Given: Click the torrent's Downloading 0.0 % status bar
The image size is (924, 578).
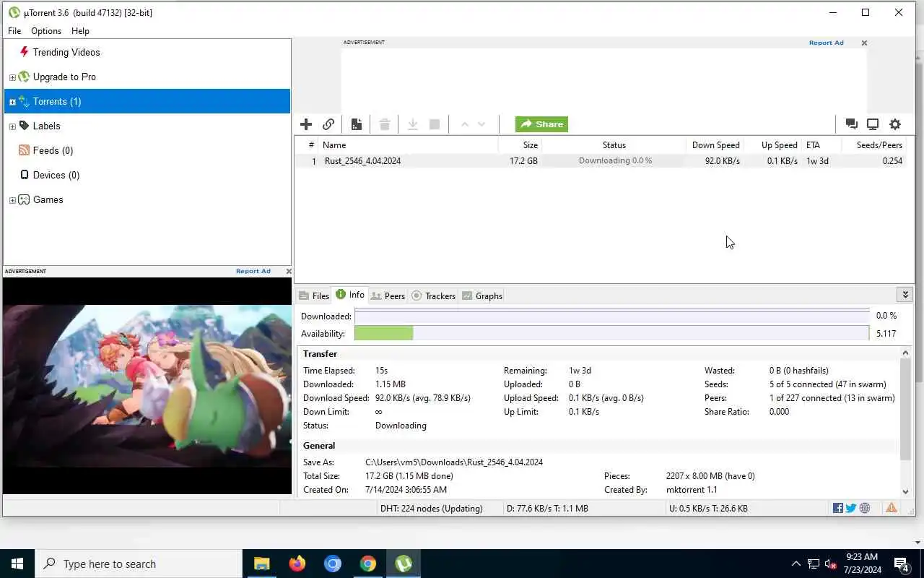Looking at the screenshot, I should pos(615,161).
